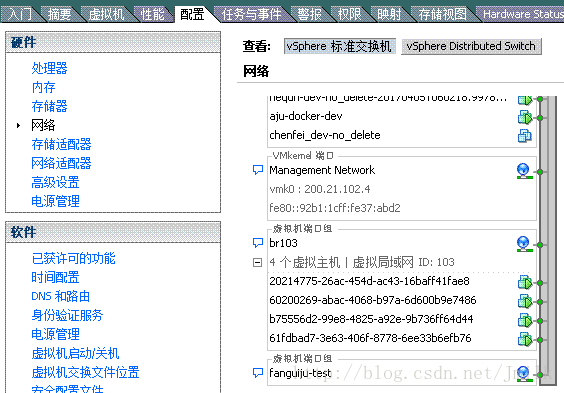Collapse the br103 virtual machine list

pyautogui.click(x=257, y=262)
